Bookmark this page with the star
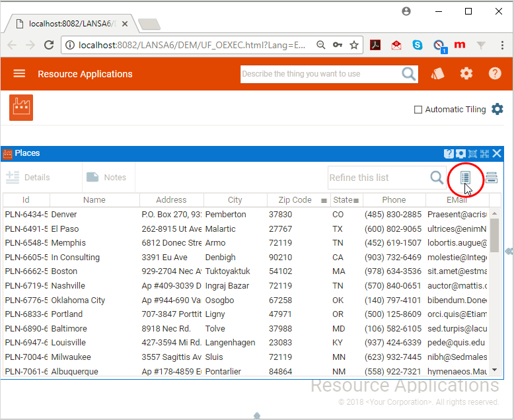514x420 pixels. pyautogui.click(x=353, y=45)
